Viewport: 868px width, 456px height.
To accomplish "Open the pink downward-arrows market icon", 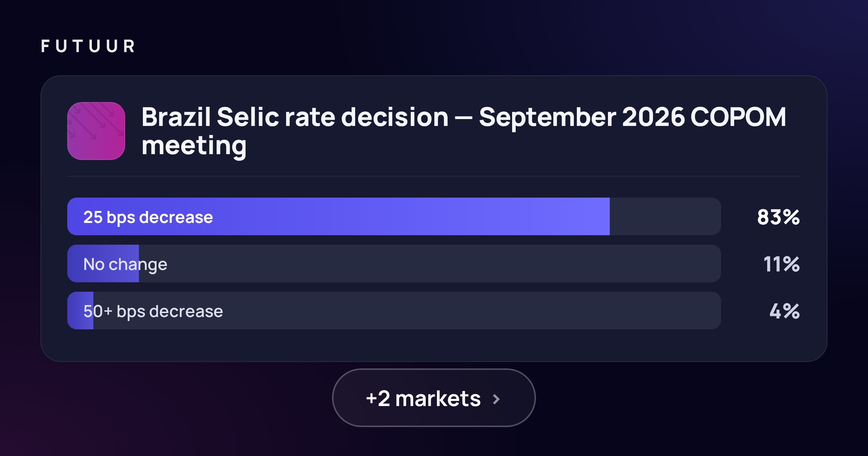I will [96, 131].
